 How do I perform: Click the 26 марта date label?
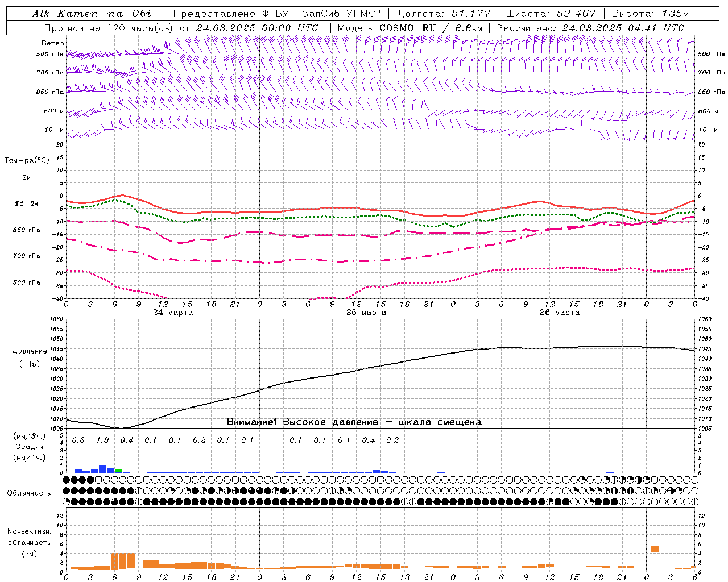click(560, 313)
